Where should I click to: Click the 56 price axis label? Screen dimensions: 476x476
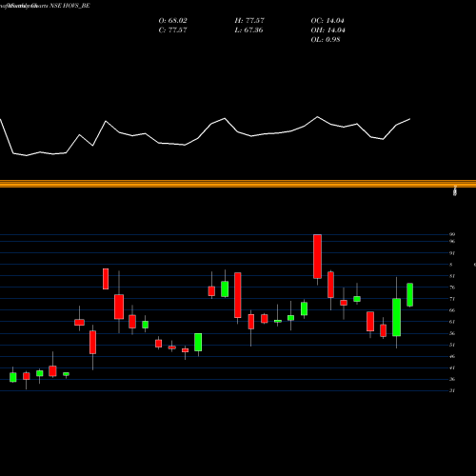point(452,333)
